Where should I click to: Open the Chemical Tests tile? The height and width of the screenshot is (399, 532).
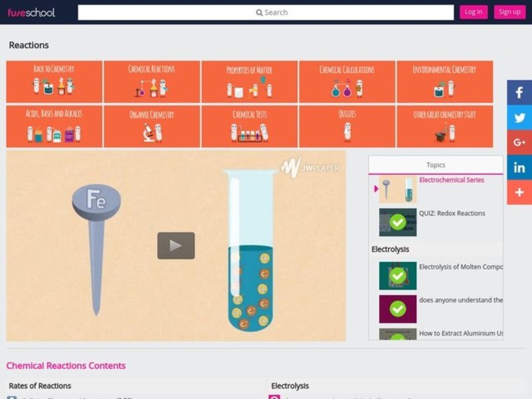point(249,126)
